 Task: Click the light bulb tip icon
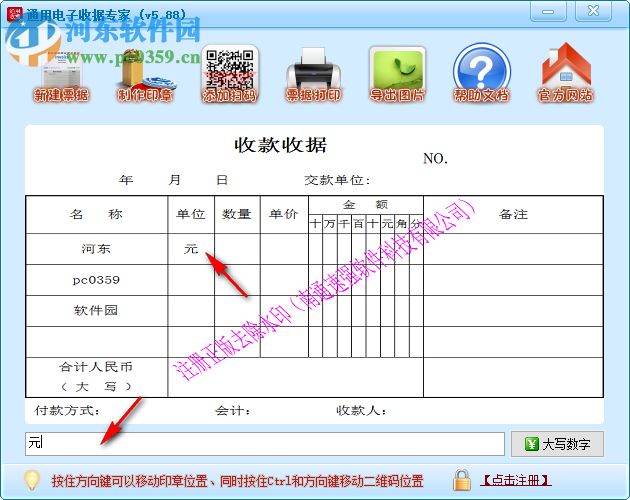[x=32, y=480]
